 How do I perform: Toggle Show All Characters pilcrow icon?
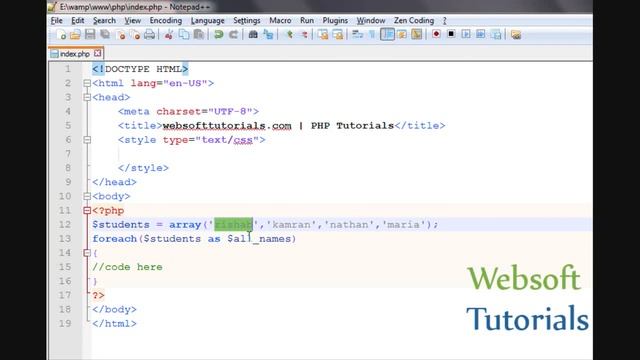tap(372, 35)
